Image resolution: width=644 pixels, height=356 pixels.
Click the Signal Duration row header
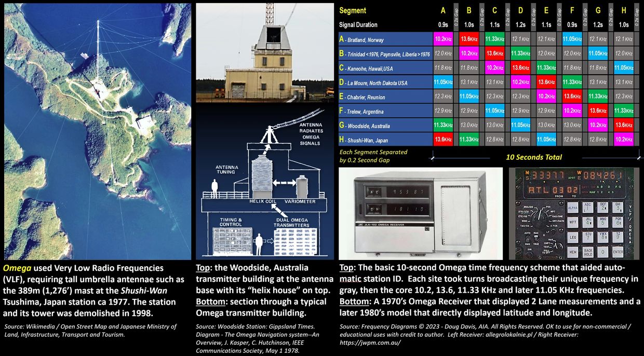358,25
